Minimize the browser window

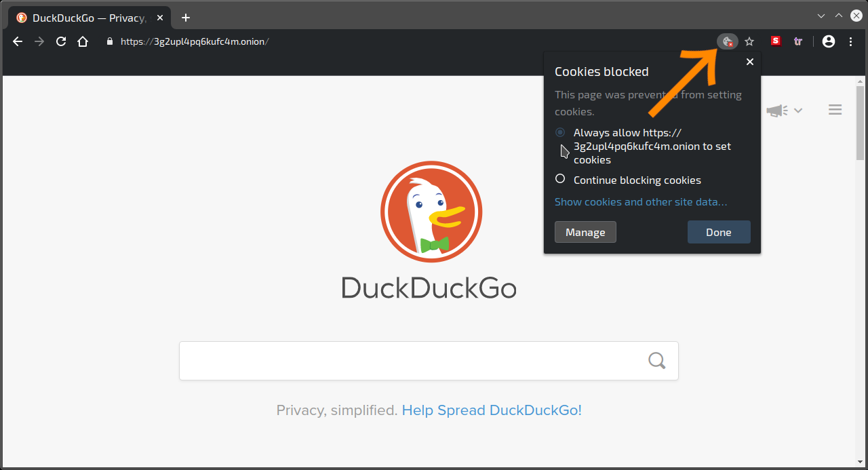pos(821,16)
